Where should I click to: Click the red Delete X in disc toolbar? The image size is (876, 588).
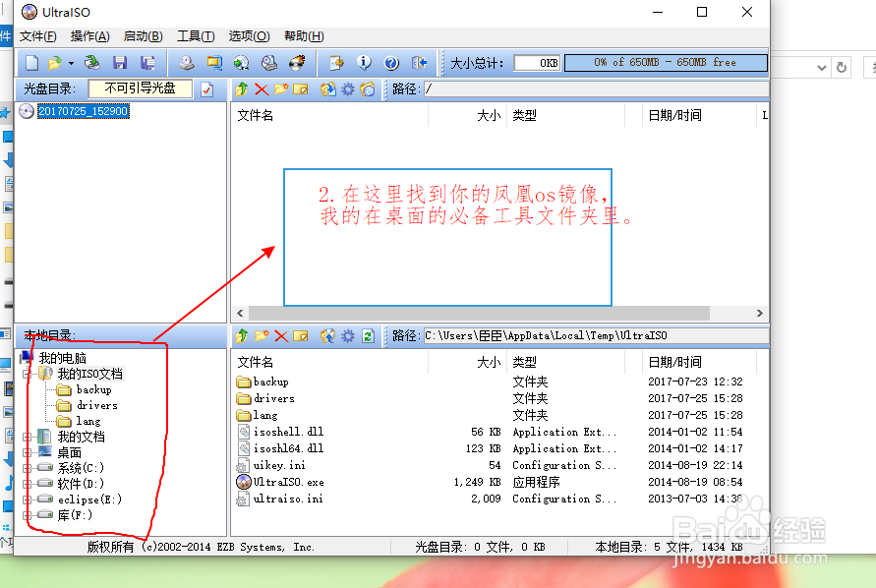tap(262, 88)
